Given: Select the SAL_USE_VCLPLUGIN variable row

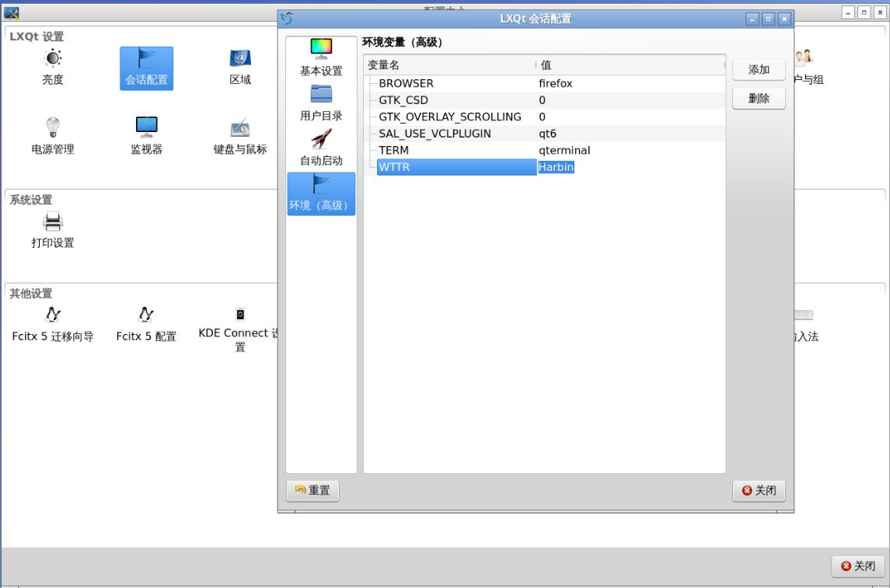Looking at the screenshot, I should [545, 134].
